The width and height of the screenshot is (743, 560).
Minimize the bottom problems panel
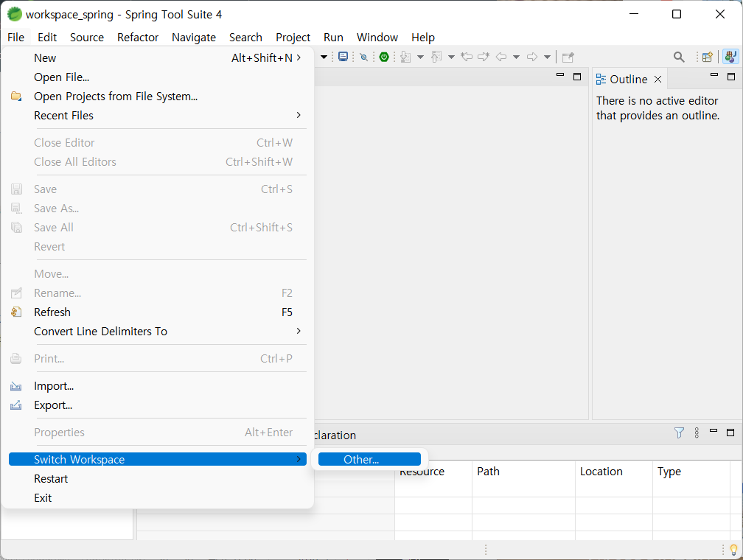pos(714,430)
